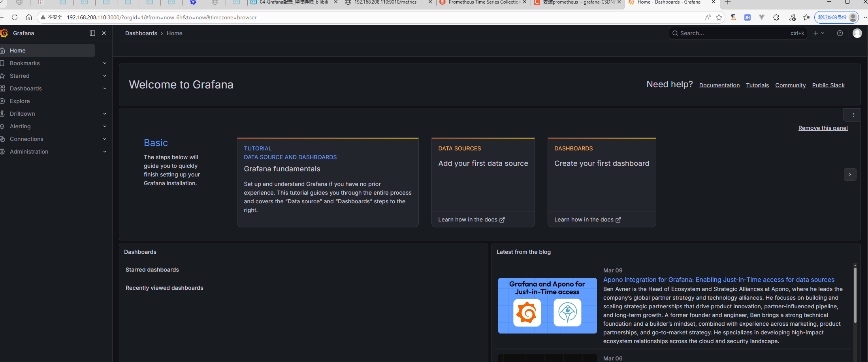Open the Documentation link
This screenshot has height=362, width=868.
719,85
